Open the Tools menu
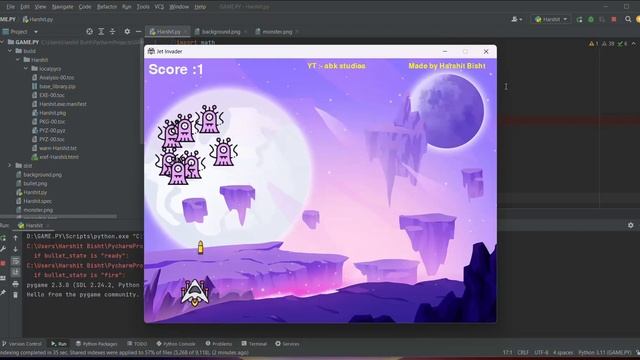 tap(143, 7)
